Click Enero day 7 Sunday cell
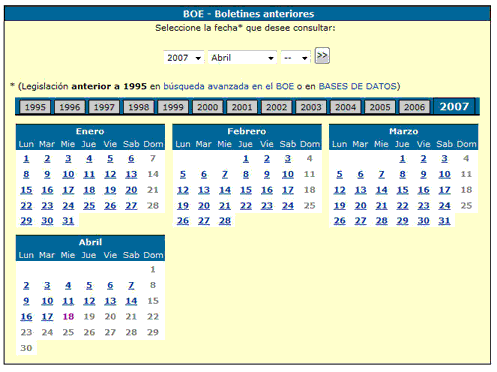Image resolution: width=497 pixels, height=372 pixels. click(153, 159)
